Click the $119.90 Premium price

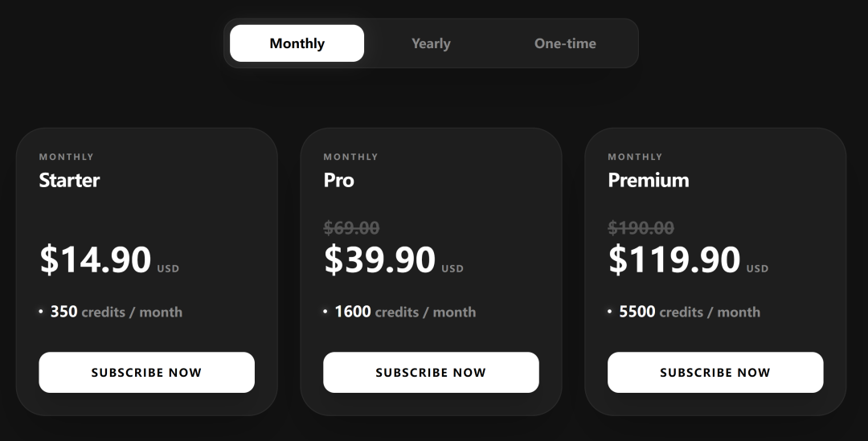pos(674,259)
